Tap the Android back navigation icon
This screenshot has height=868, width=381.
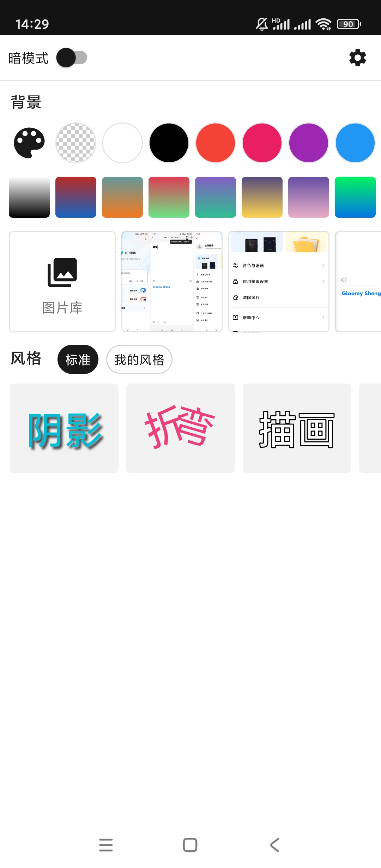coord(274,845)
